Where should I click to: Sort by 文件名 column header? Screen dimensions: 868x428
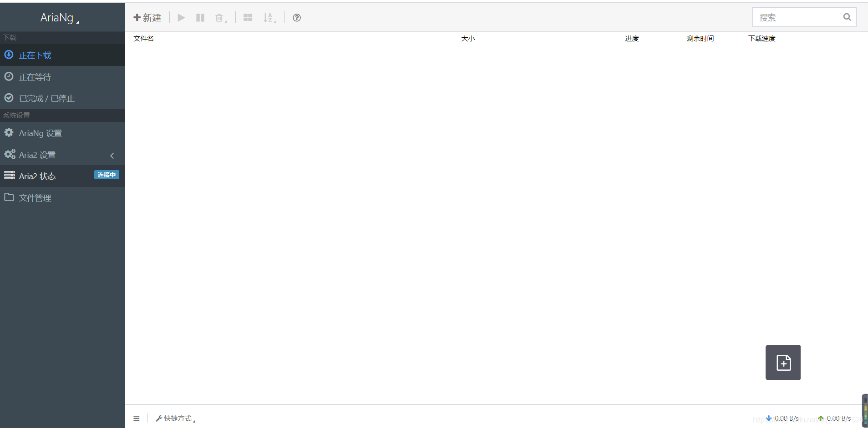143,39
